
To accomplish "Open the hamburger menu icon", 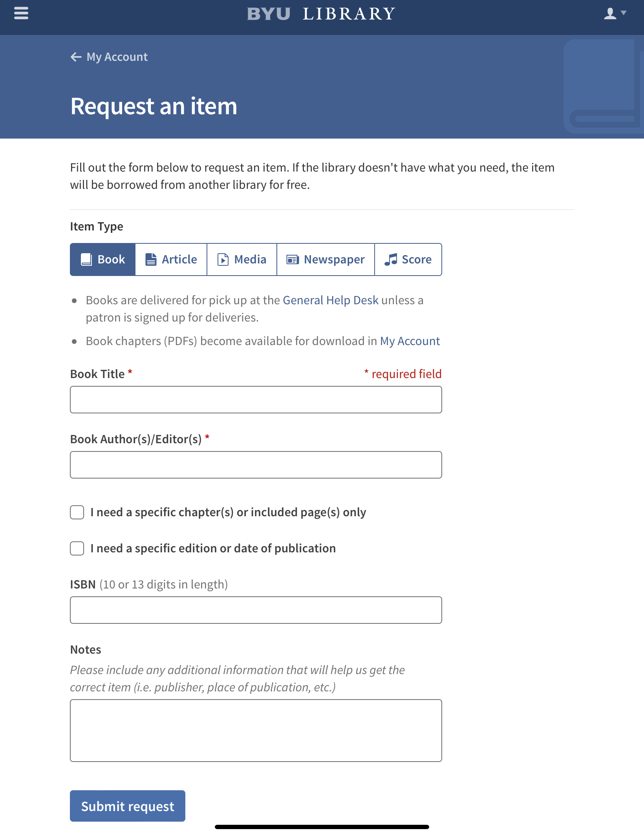I will pyautogui.click(x=21, y=13).
